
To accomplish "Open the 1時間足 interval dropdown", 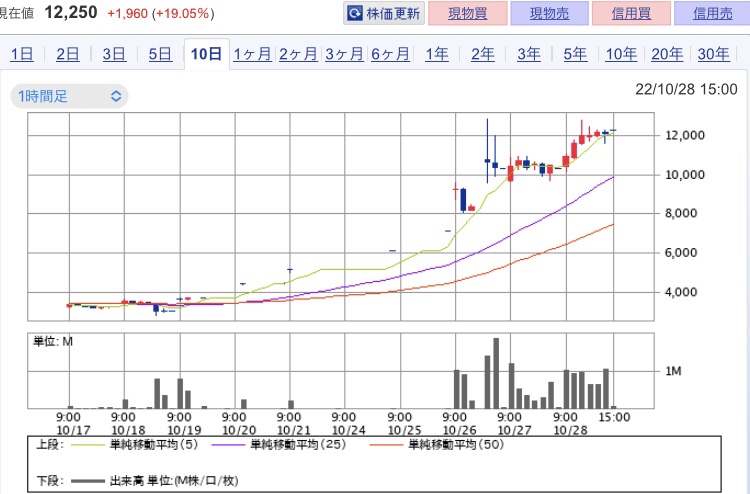I will pyautogui.click(x=69, y=96).
